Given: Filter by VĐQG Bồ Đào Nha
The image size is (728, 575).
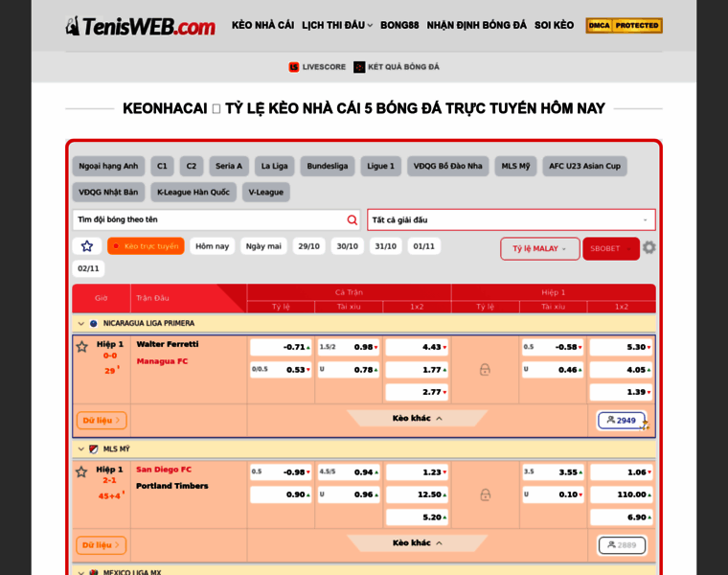Looking at the screenshot, I should point(447,167).
